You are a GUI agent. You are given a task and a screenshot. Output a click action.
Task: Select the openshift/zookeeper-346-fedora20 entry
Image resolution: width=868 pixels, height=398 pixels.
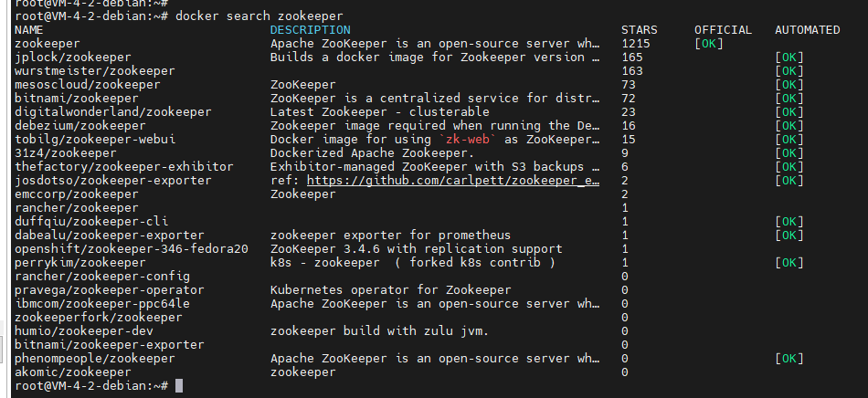pyautogui.click(x=132, y=249)
